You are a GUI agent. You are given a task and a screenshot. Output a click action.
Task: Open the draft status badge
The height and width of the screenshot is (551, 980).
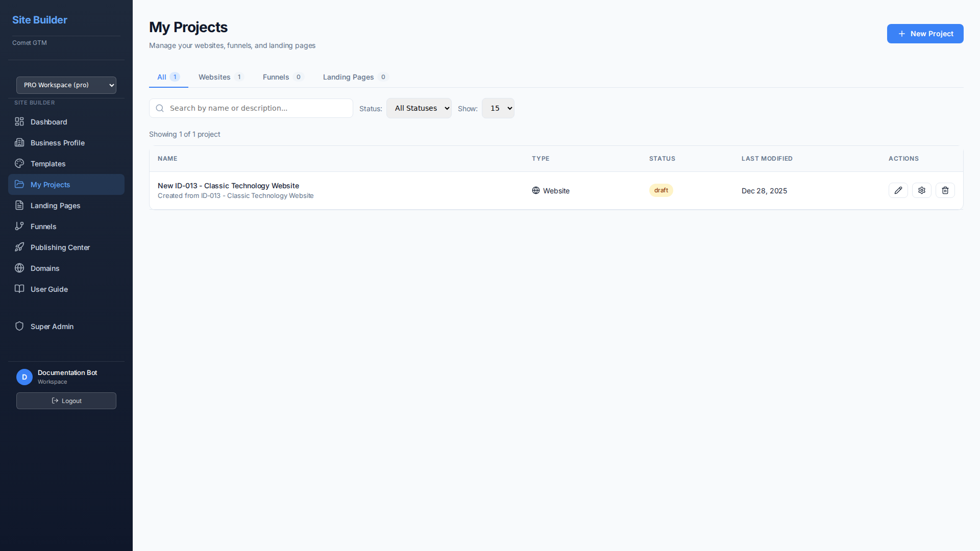click(x=661, y=190)
